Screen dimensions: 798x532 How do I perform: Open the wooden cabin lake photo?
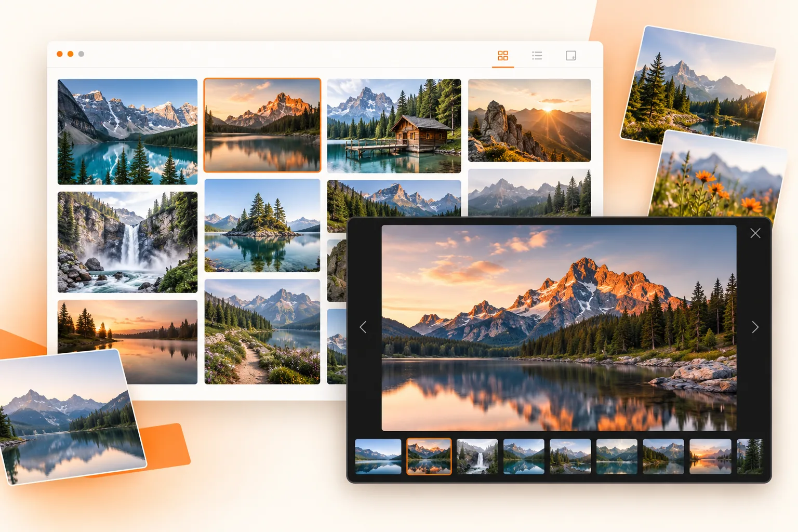[394, 126]
